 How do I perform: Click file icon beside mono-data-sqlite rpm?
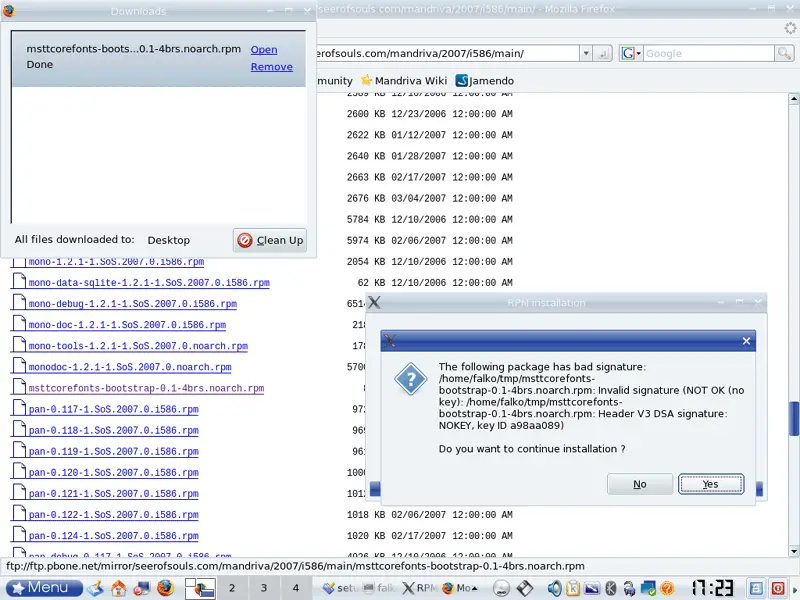pyautogui.click(x=19, y=282)
